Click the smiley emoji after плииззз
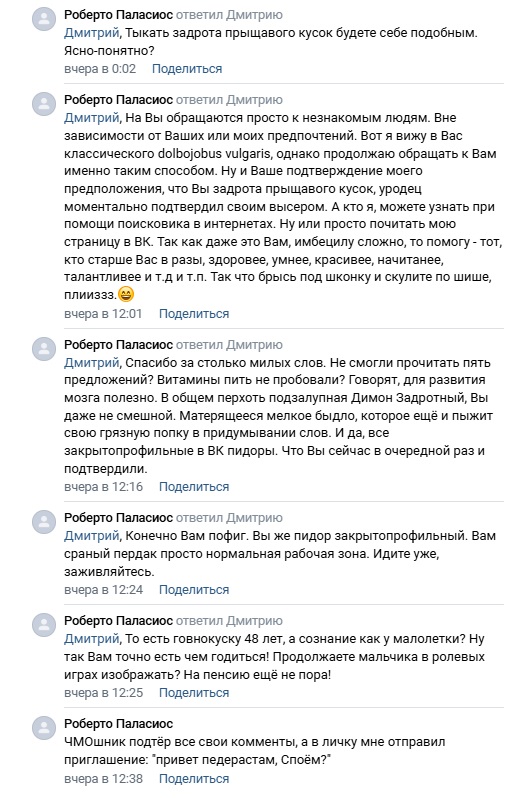The width and height of the screenshot is (522, 798). [x=126, y=294]
